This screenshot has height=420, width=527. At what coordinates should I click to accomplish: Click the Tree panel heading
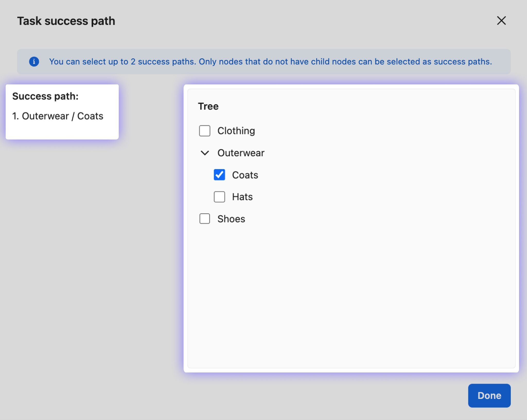(x=208, y=106)
